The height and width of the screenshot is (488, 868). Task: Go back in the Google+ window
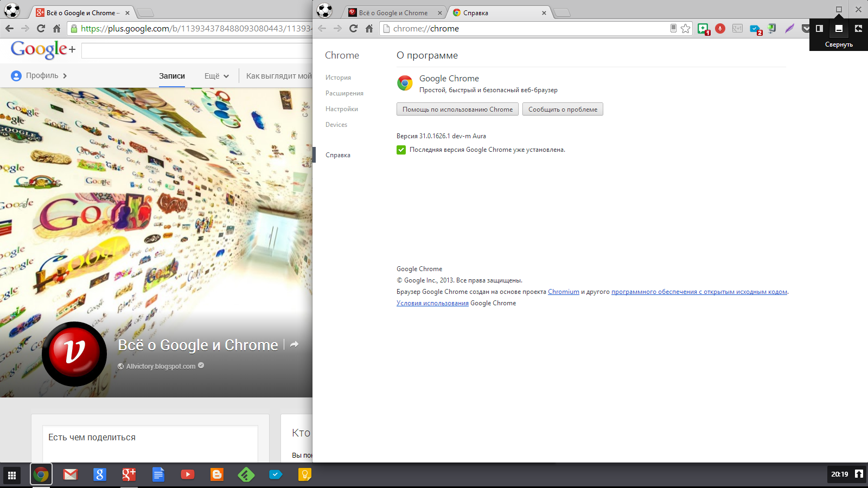pyautogui.click(x=9, y=28)
